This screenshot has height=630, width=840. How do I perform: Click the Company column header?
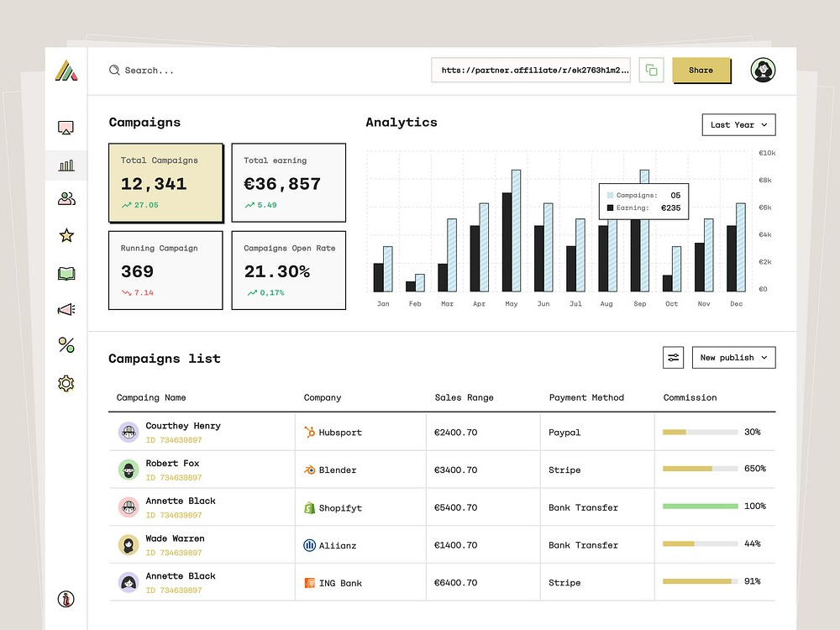(323, 397)
